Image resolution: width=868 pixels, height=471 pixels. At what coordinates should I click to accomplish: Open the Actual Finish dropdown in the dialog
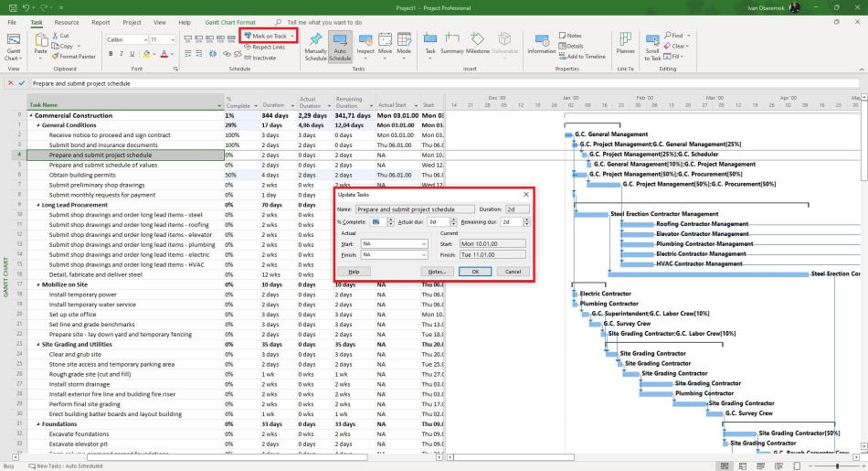(x=423, y=255)
